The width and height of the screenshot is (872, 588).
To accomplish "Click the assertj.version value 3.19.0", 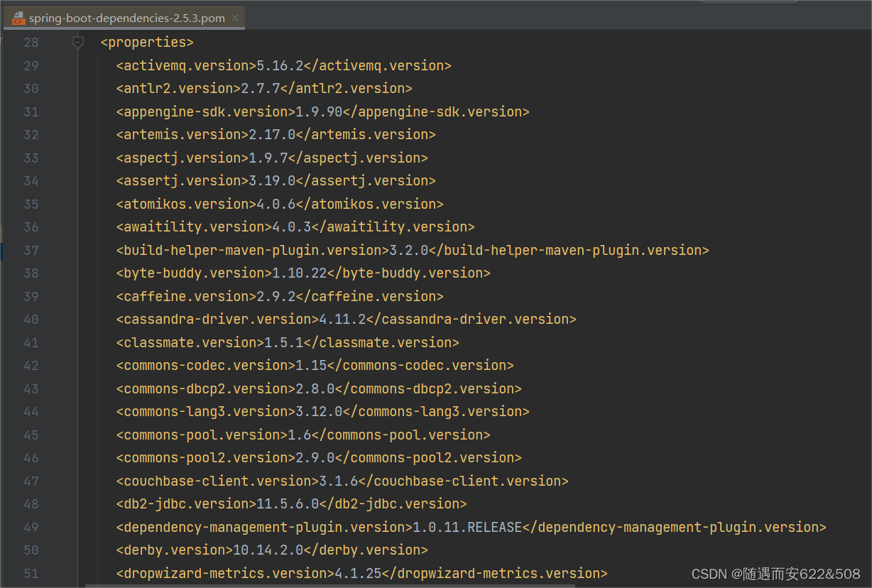I will click(x=272, y=181).
